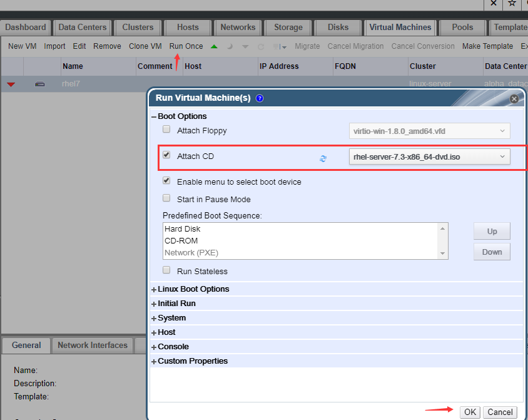Click boot sequence list scroll-up arrow
The width and height of the screenshot is (528, 420).
point(442,228)
